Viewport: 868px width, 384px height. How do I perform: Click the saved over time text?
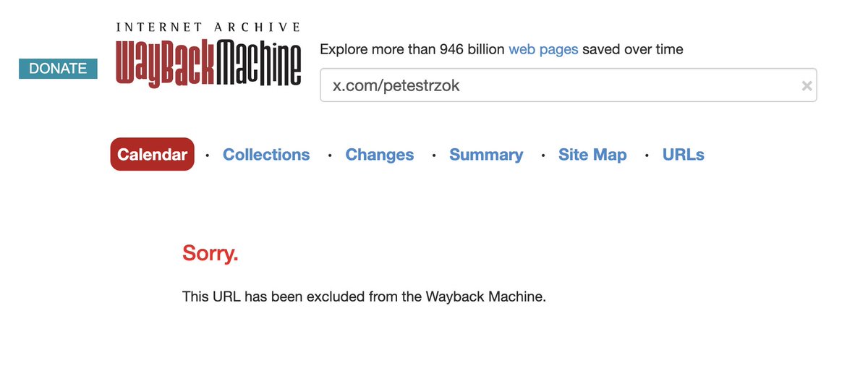(633, 50)
